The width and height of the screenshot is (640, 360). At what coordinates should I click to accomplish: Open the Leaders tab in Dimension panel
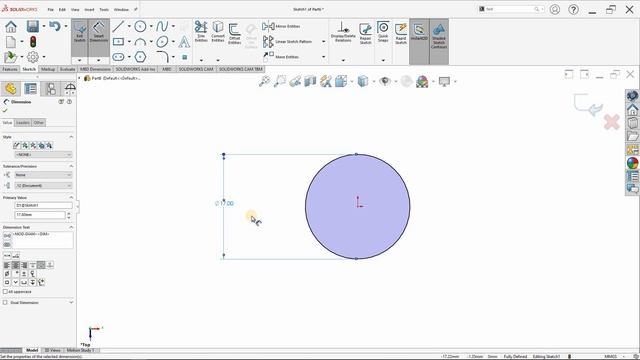coord(23,123)
